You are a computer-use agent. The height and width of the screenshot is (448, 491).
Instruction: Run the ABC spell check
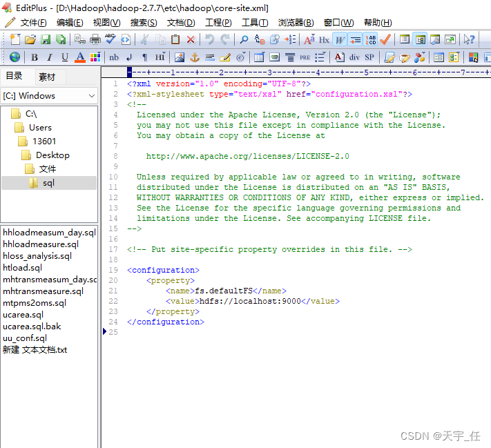click(110, 39)
